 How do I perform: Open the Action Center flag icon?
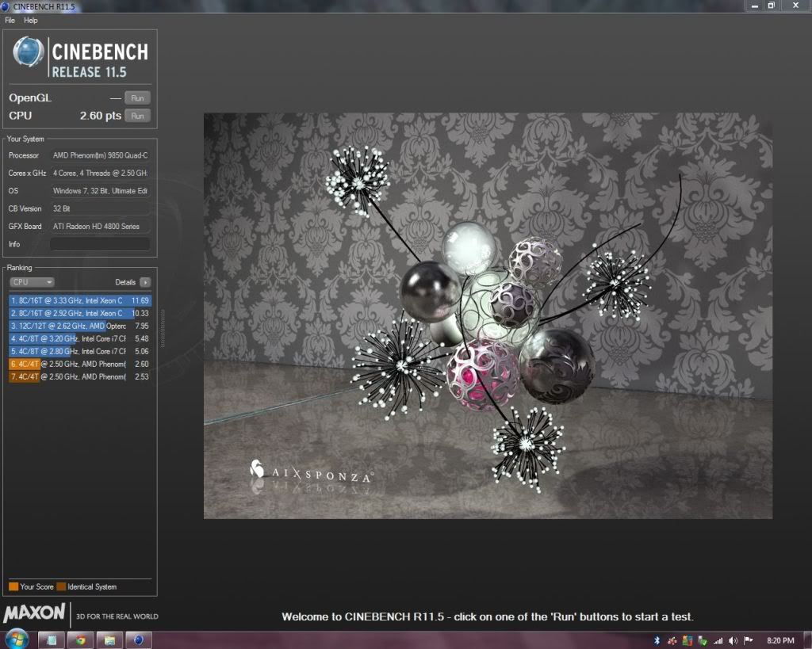coord(748,641)
